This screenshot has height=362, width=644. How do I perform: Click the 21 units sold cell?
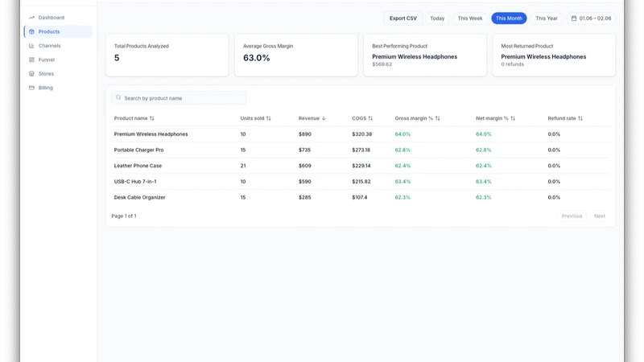[243, 166]
